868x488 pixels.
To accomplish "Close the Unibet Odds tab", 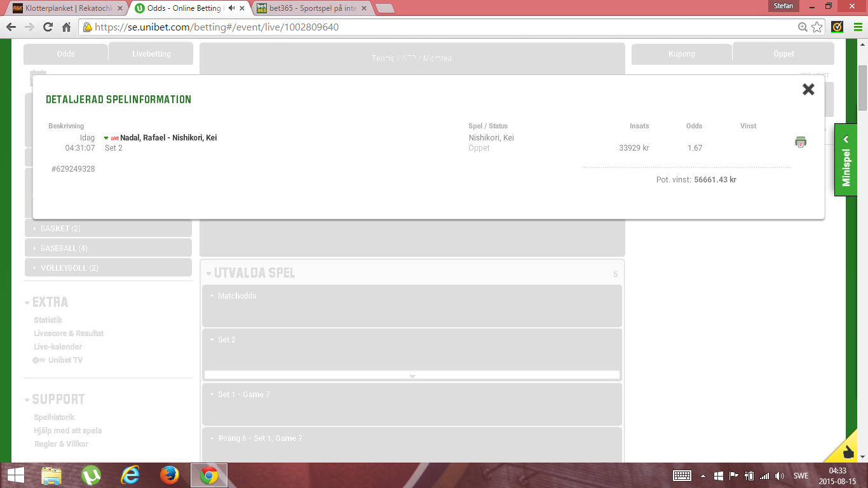I will pos(242,8).
